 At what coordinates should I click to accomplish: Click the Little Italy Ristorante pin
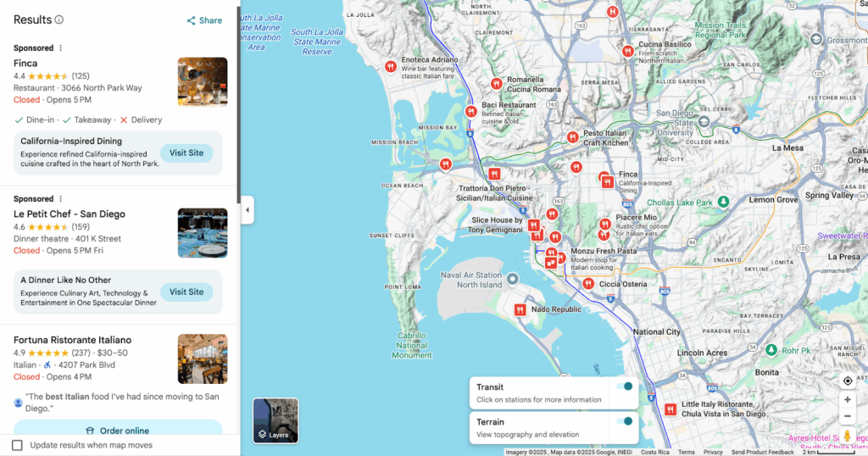(670, 409)
